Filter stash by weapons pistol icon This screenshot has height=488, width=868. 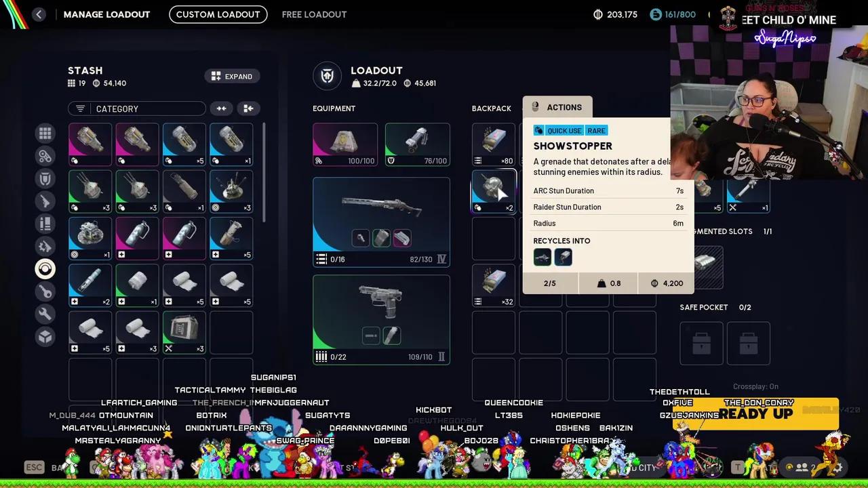45,201
